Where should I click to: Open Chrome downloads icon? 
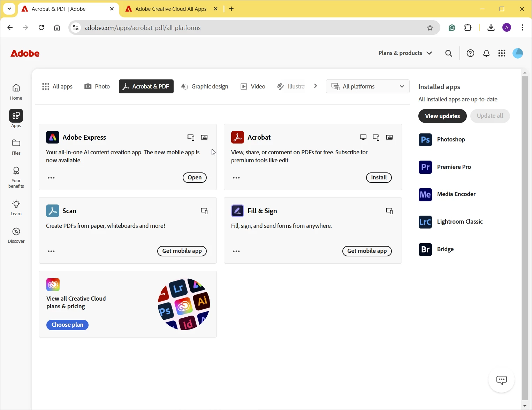(x=491, y=28)
